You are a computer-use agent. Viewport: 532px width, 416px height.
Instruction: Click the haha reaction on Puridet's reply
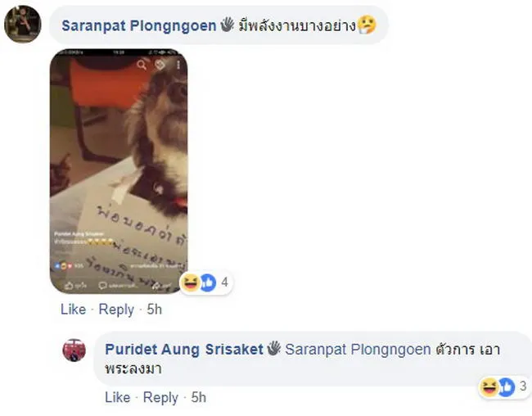(x=489, y=387)
